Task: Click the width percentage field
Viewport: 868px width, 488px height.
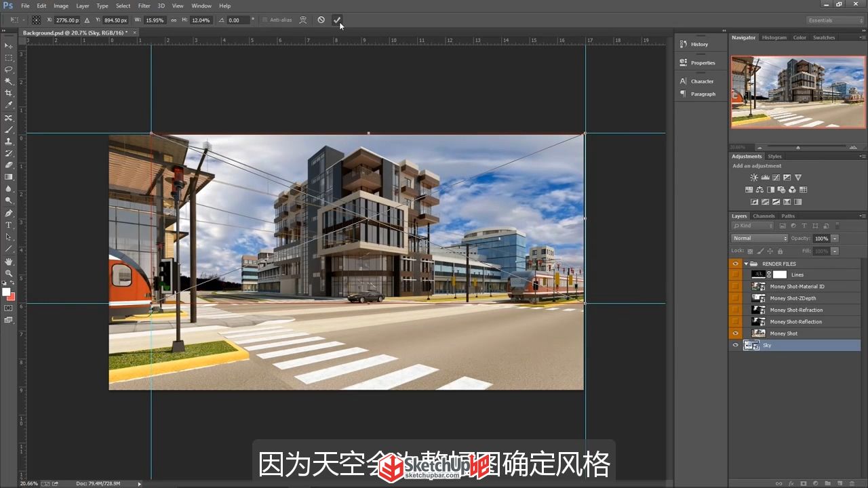Action: tap(155, 20)
